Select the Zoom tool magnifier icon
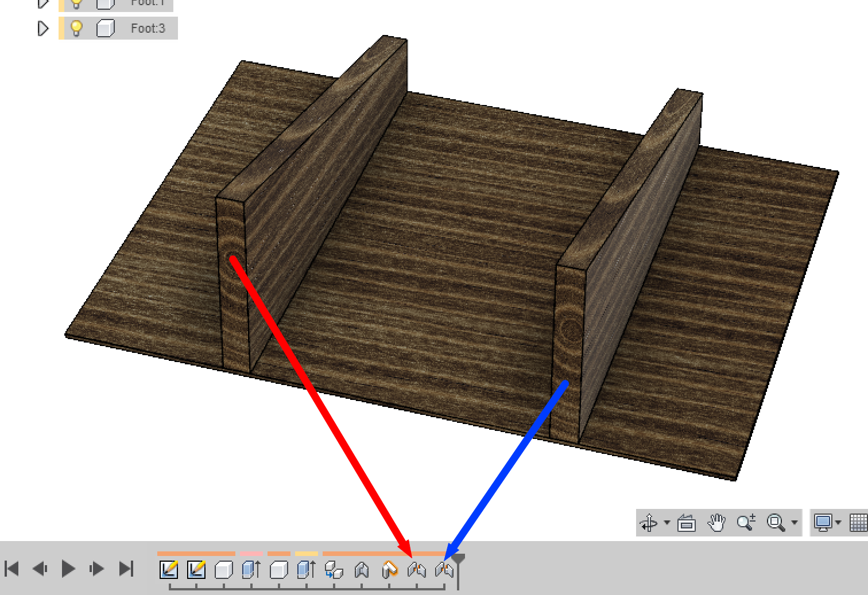 tap(745, 523)
